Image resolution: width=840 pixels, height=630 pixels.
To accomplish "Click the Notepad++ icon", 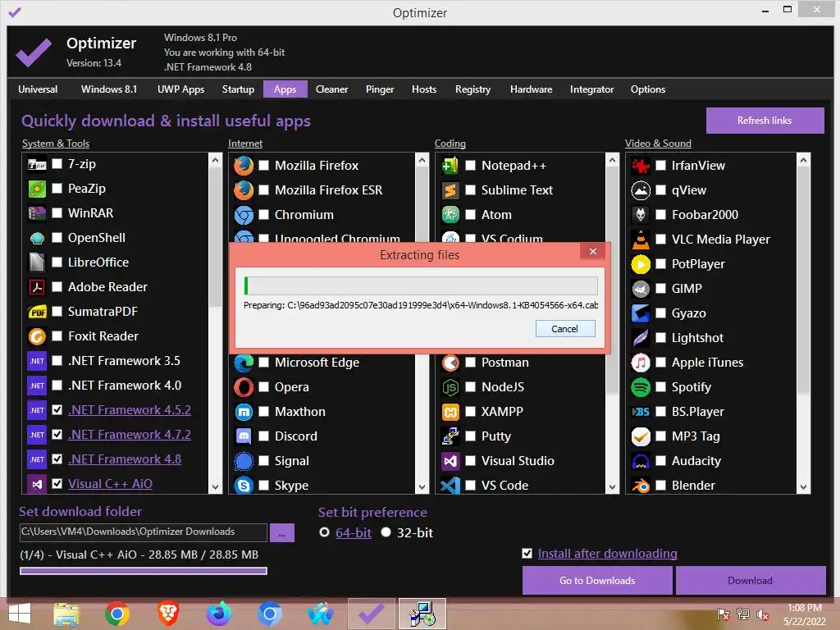I will pyautogui.click(x=450, y=166).
